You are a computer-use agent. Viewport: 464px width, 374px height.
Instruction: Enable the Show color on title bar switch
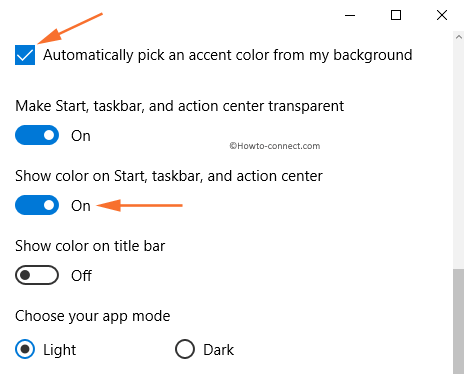[x=37, y=275]
